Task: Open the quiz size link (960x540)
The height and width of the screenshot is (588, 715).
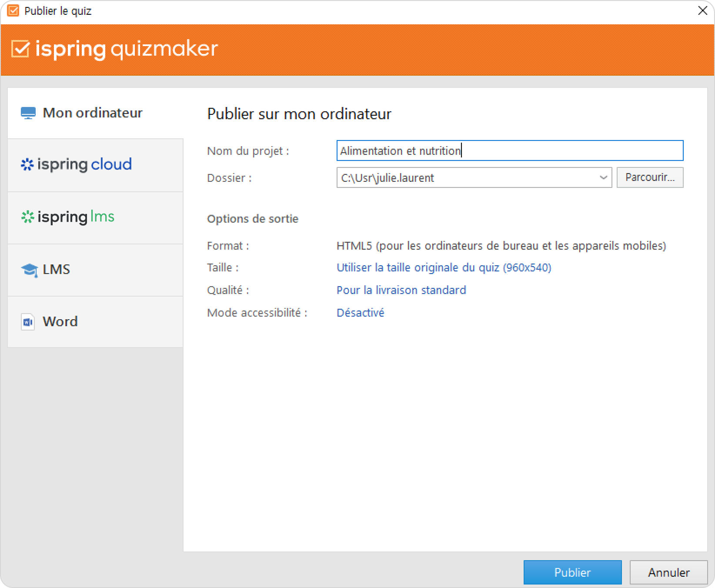Action: pos(444,267)
